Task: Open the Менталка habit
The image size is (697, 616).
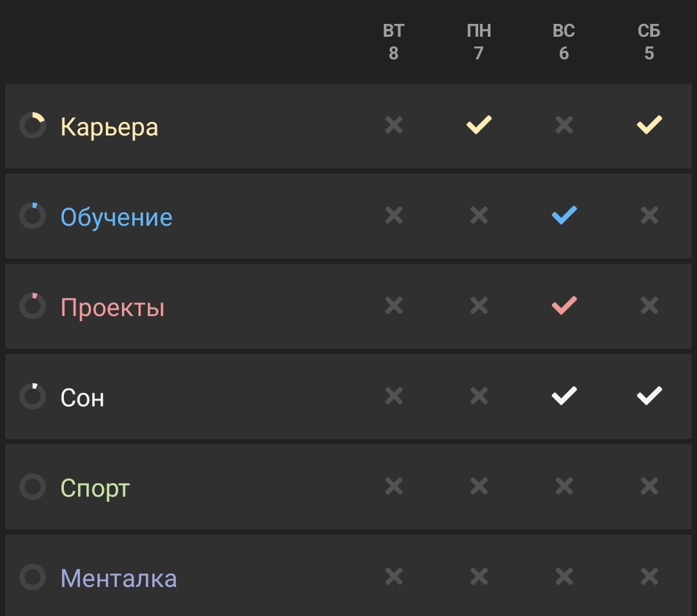Action: [118, 579]
